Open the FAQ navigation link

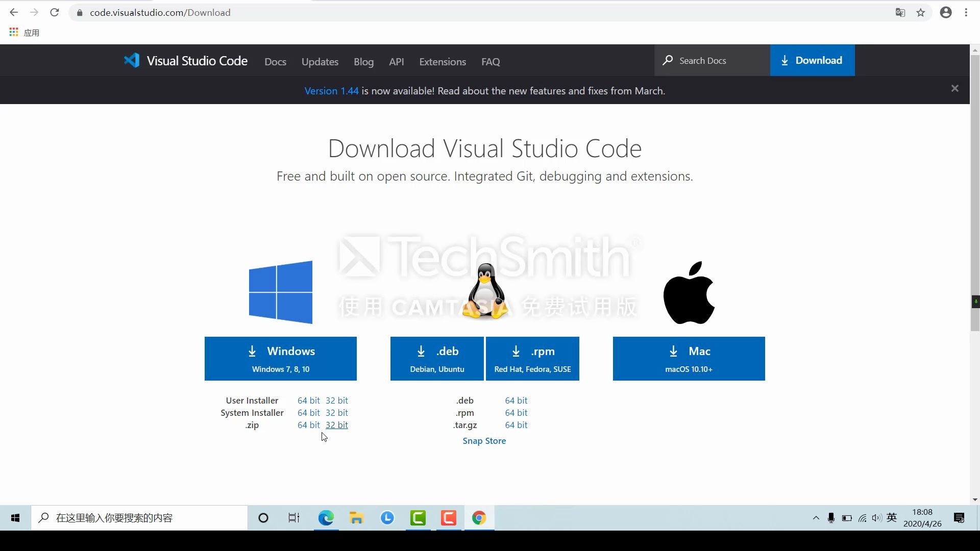pyautogui.click(x=491, y=61)
